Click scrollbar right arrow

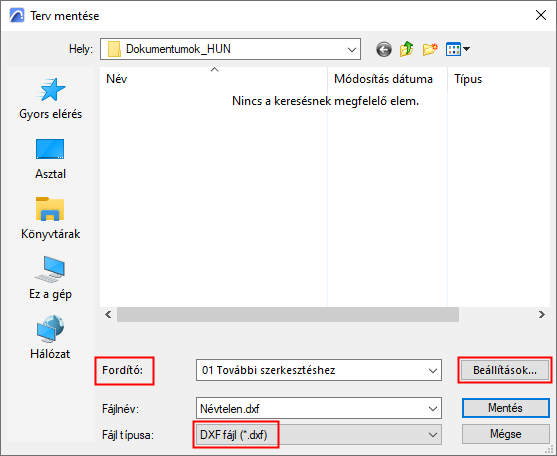541,314
